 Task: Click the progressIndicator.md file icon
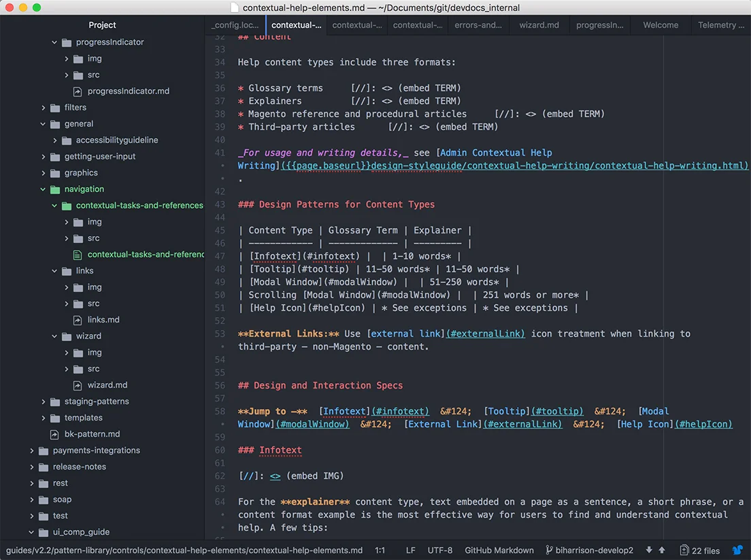pyautogui.click(x=77, y=91)
